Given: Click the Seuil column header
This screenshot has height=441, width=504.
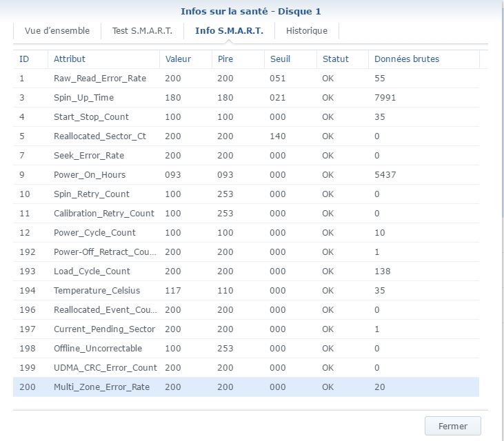Looking at the screenshot, I should [x=290, y=59].
